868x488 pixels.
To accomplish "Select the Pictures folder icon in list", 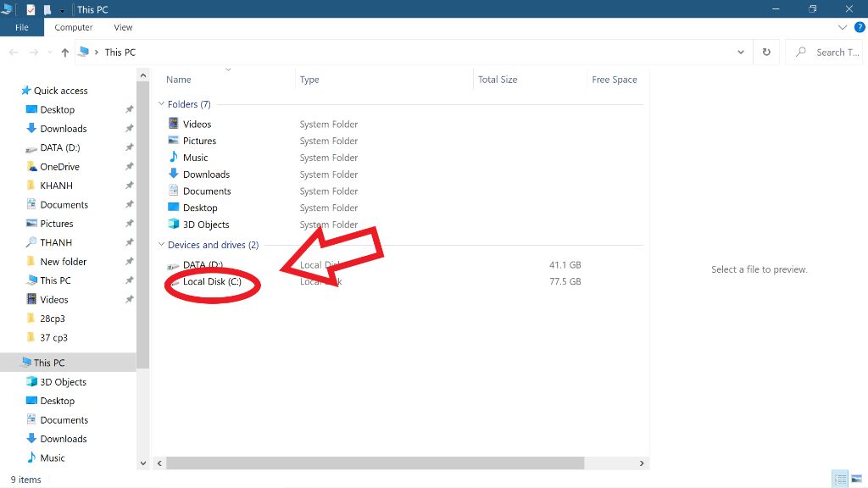I will [x=173, y=140].
